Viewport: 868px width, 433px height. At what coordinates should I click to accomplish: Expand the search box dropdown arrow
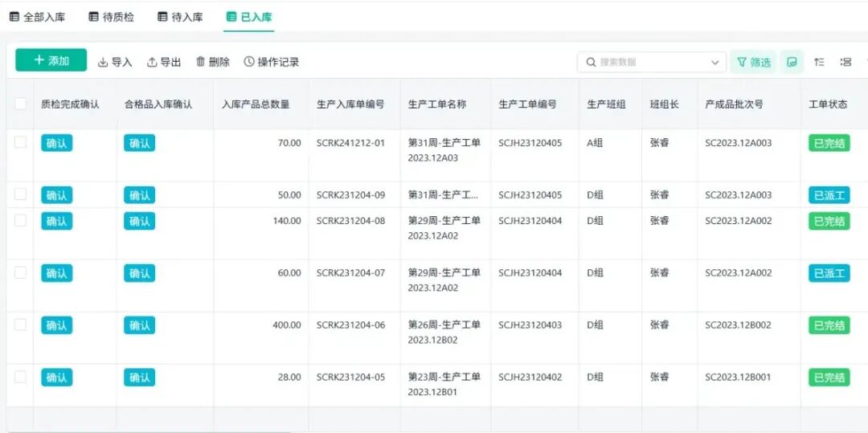[x=714, y=62]
